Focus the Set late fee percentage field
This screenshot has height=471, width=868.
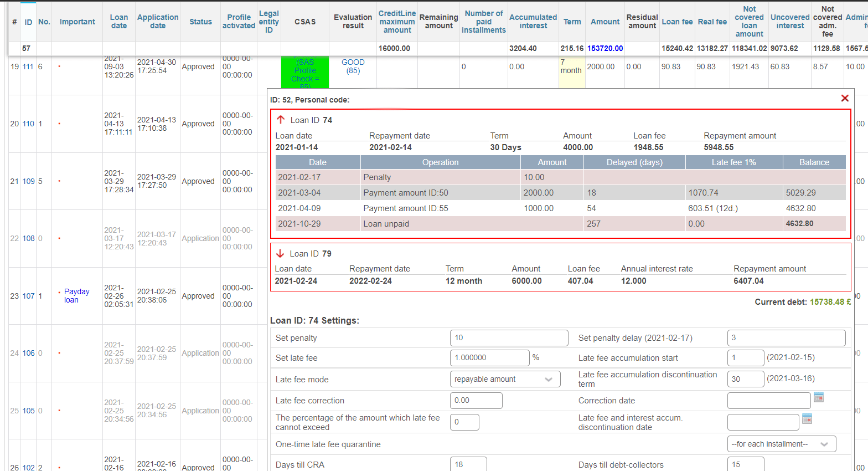tap(489, 357)
